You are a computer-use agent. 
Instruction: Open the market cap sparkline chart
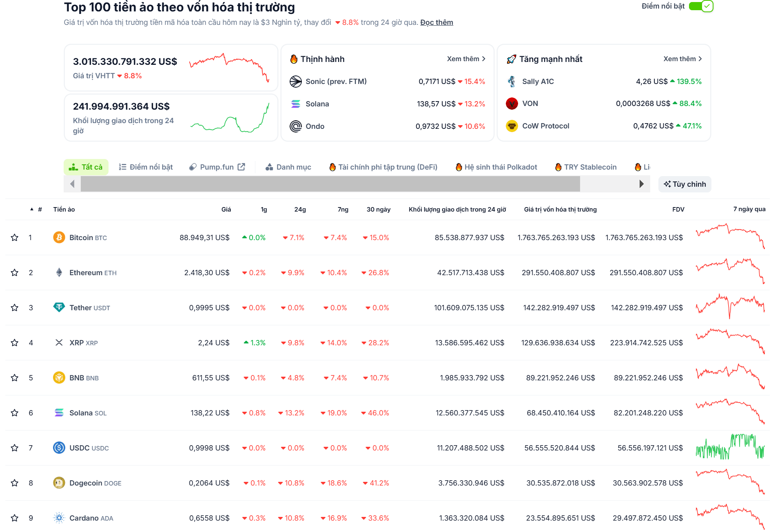pyautogui.click(x=229, y=68)
